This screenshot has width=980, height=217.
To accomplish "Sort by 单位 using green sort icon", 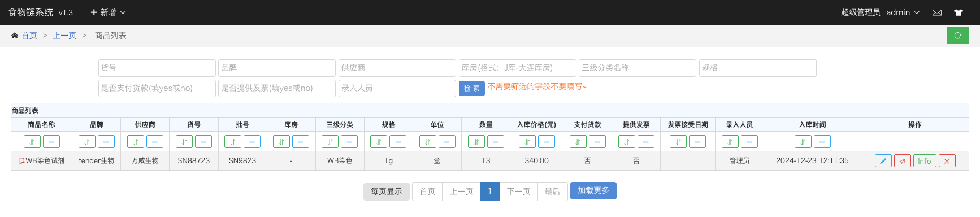I will point(427,142).
